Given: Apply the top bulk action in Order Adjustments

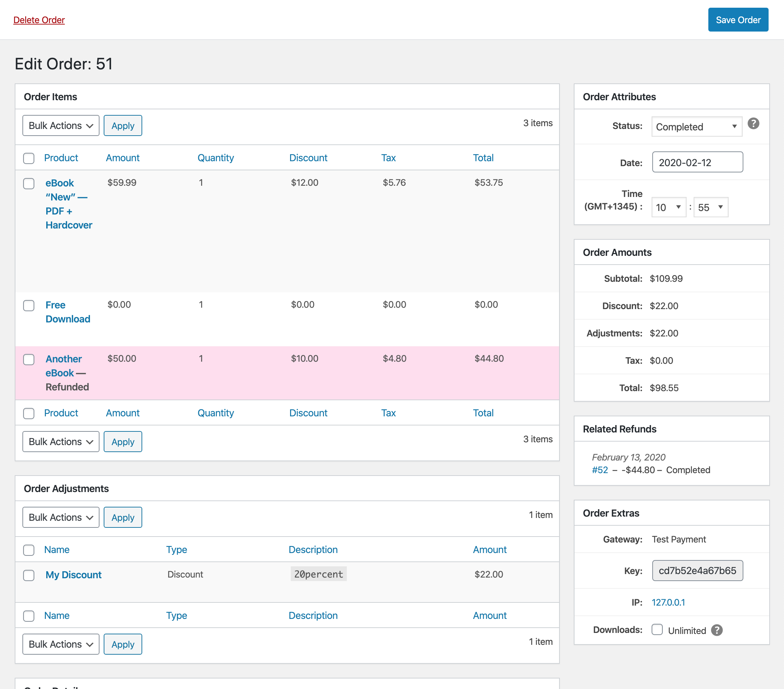Looking at the screenshot, I should 123,517.
